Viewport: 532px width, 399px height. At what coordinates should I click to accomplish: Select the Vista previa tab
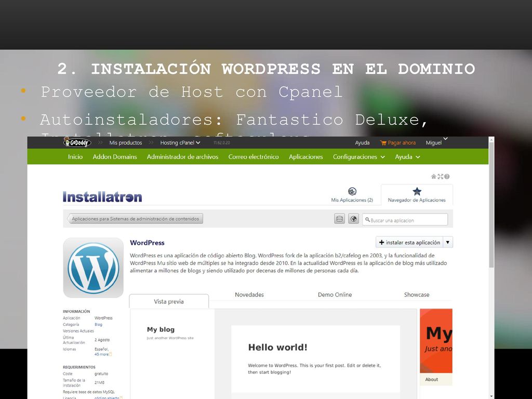click(169, 302)
